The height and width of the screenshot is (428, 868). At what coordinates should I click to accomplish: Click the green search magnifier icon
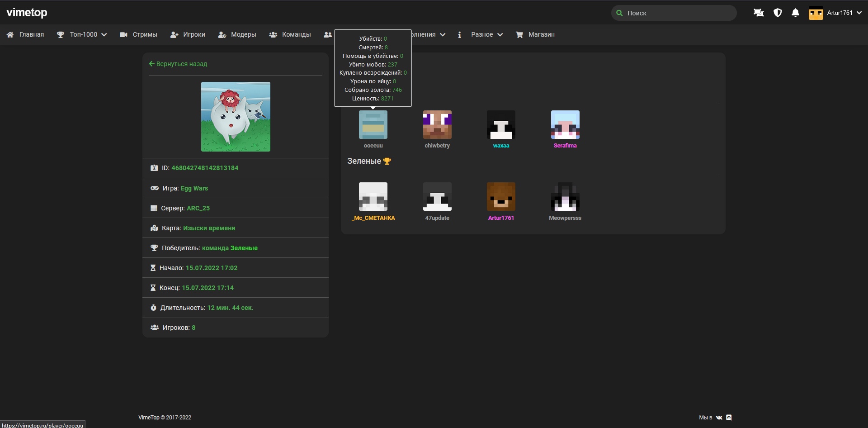click(x=619, y=13)
